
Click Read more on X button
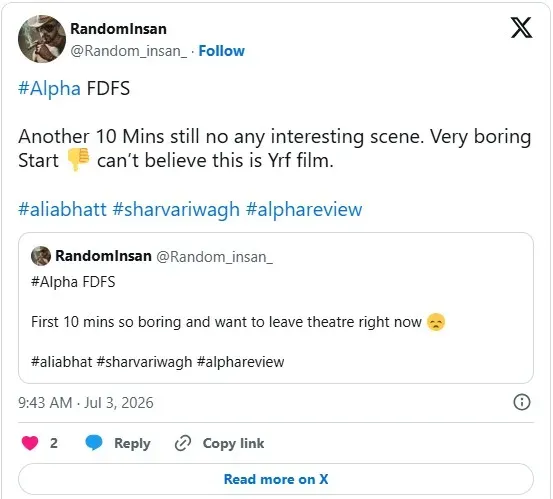tap(276, 479)
